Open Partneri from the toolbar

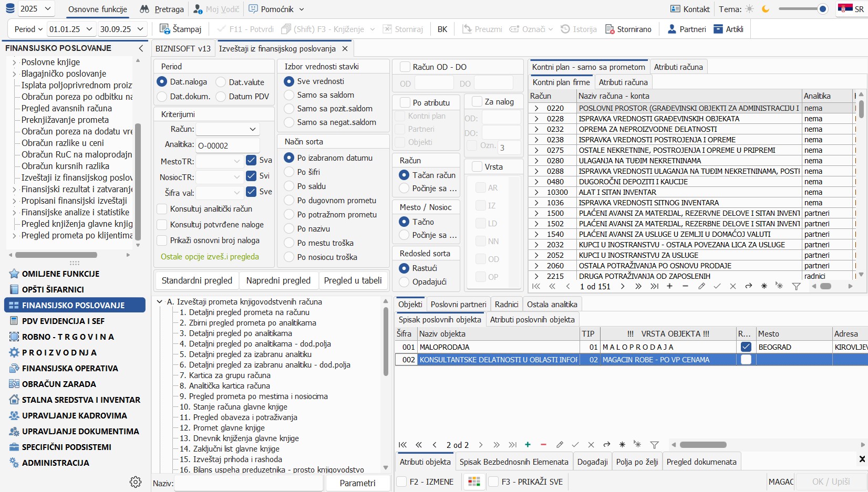(687, 29)
